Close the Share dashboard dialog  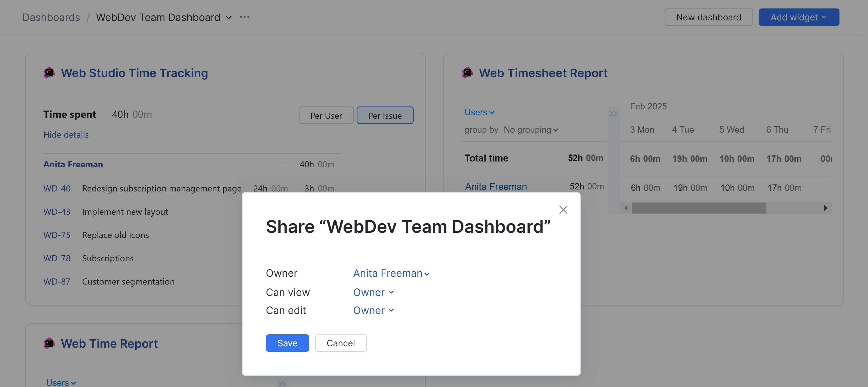click(563, 210)
